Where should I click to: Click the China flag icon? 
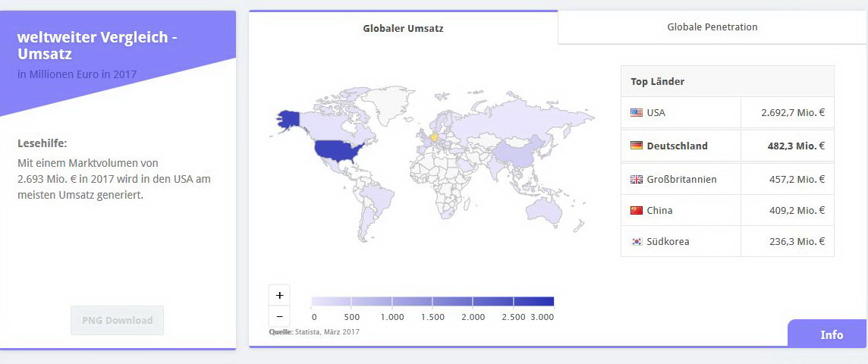coord(636,211)
